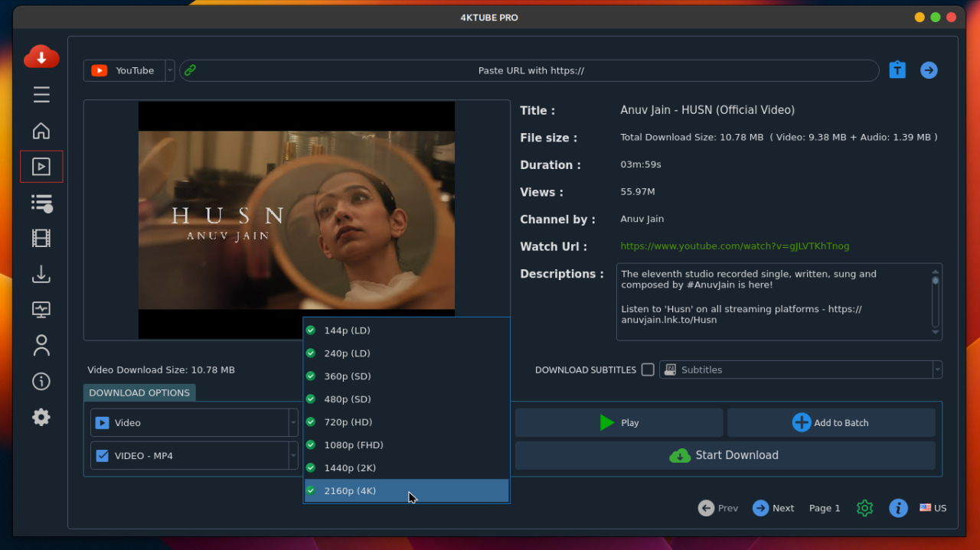Image resolution: width=980 pixels, height=550 pixels.
Task: Expand the Video type dropdown arrow
Action: point(293,422)
